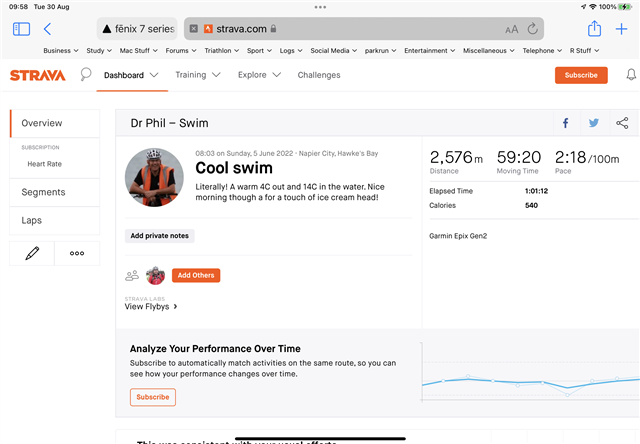Click the Strava logo
Viewport: 640px width, 444px height.
coord(38,75)
